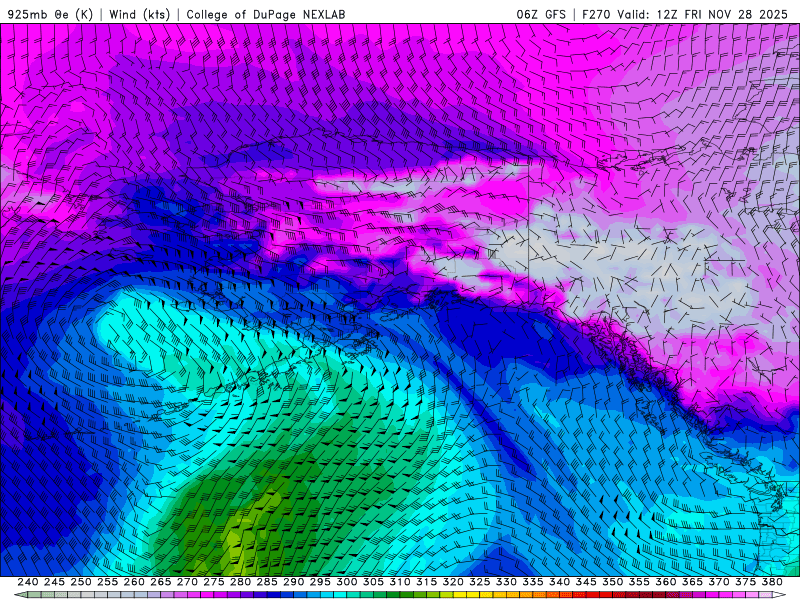
Task: Click the 320 legend label
Action: pos(453,582)
